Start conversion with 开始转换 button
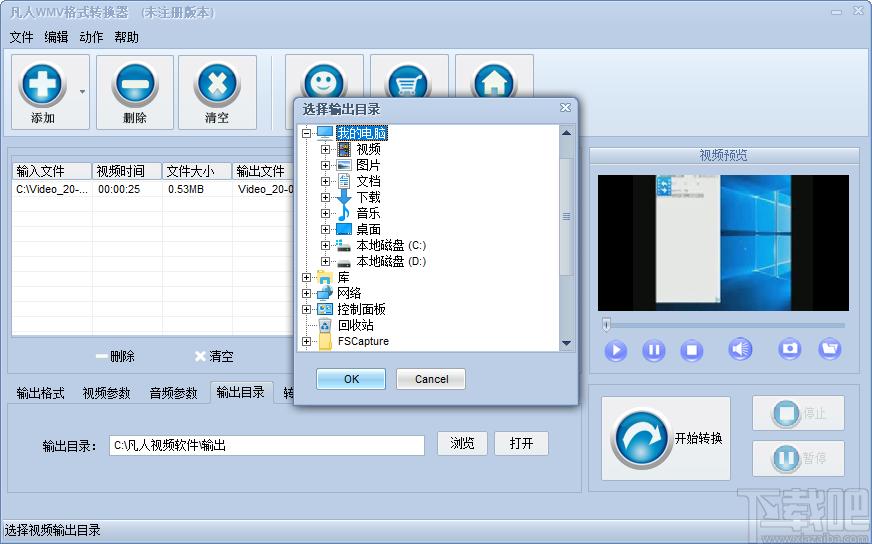 click(x=666, y=438)
